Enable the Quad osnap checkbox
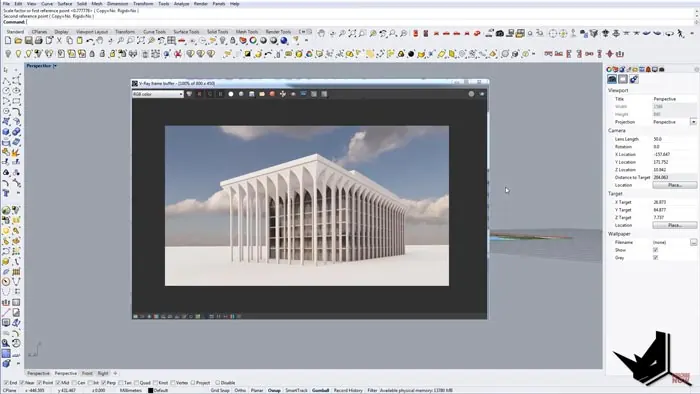The image size is (700, 394). pyautogui.click(x=137, y=383)
